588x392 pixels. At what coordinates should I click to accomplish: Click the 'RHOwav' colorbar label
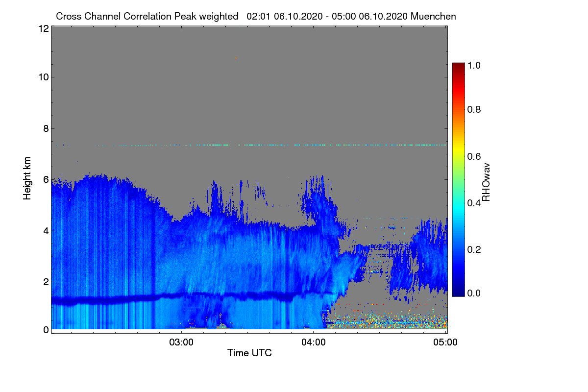(x=486, y=182)
